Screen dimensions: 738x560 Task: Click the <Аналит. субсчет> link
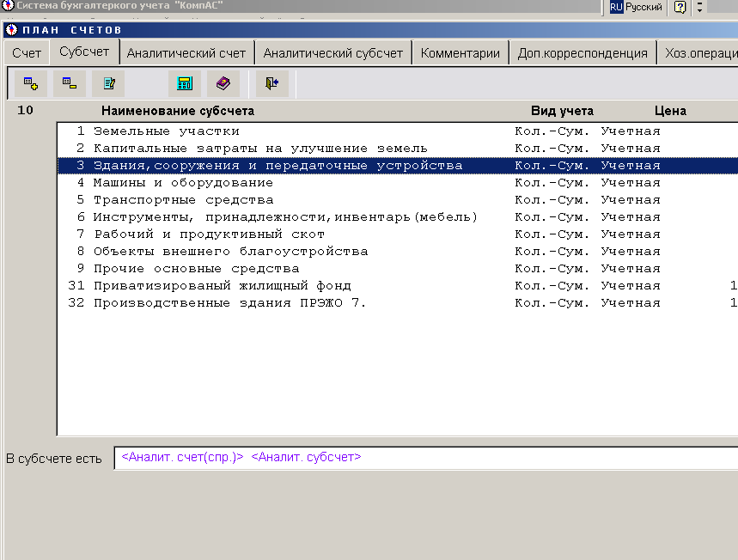click(x=306, y=458)
